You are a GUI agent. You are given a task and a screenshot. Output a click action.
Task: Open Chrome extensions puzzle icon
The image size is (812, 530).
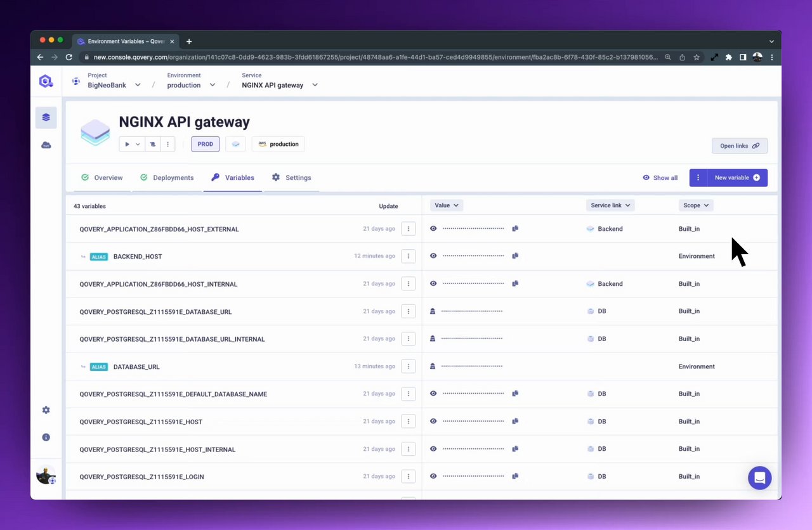click(728, 57)
